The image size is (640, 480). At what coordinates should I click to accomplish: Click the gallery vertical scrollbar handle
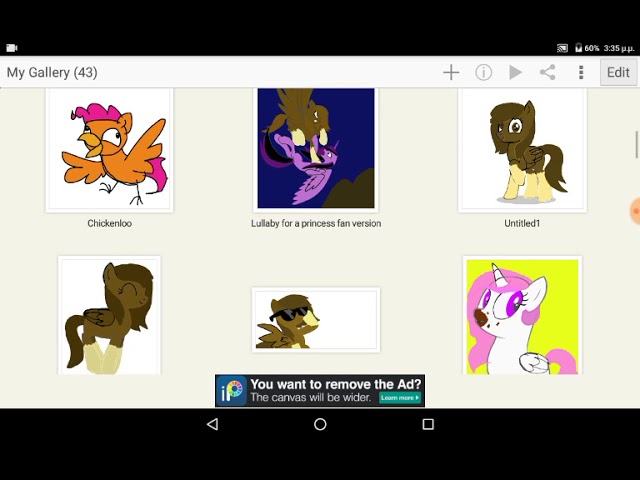[636, 144]
